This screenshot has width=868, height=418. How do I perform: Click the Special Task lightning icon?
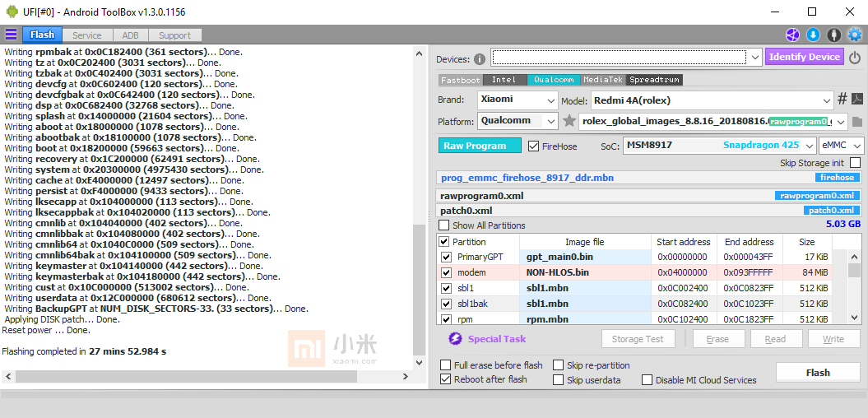click(x=455, y=339)
